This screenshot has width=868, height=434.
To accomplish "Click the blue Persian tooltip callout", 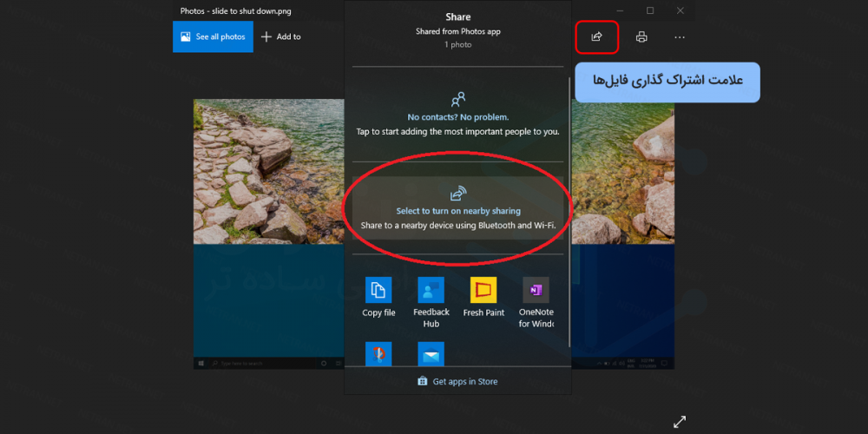I will coord(667,81).
